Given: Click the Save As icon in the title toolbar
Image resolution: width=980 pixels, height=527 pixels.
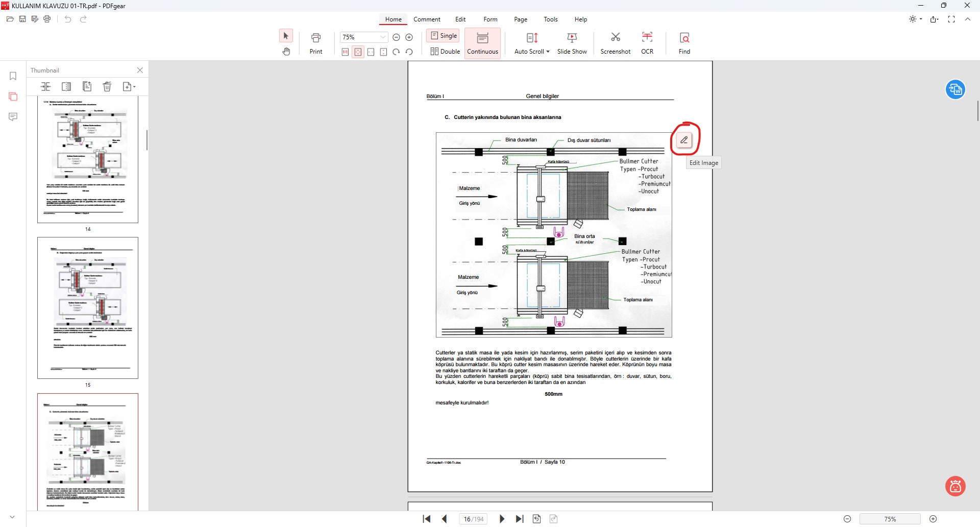Looking at the screenshot, I should [35, 19].
